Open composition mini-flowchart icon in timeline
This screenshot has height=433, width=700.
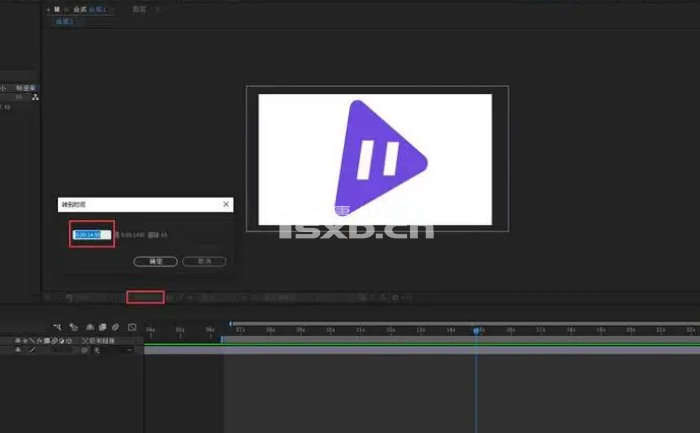pos(57,327)
